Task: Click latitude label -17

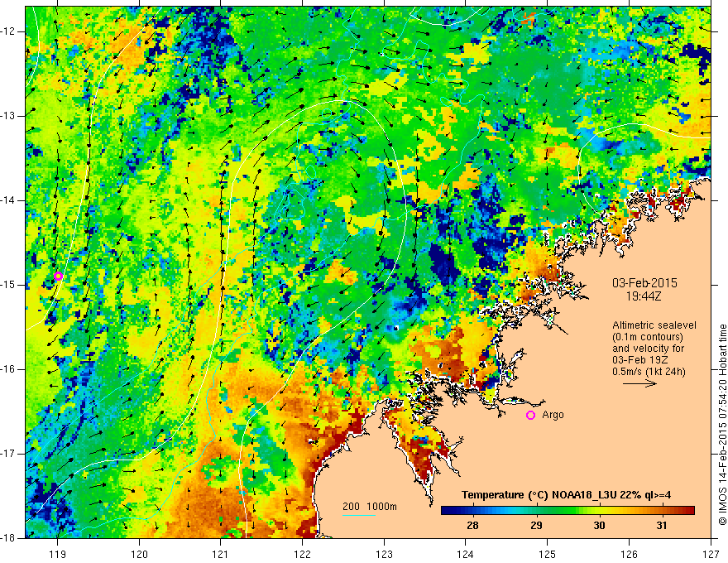Action: pyautogui.click(x=9, y=454)
